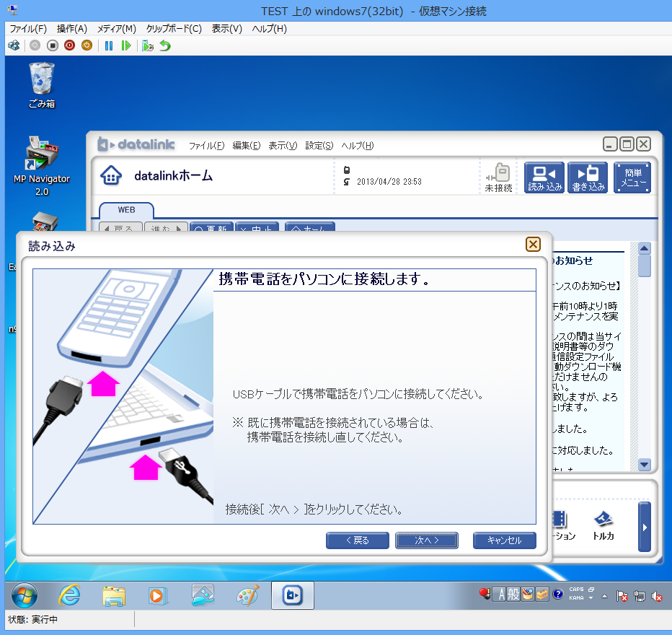Screen dimensions: 672x635
Task: Open the image viewer taskbar icon
Action: 203,595
